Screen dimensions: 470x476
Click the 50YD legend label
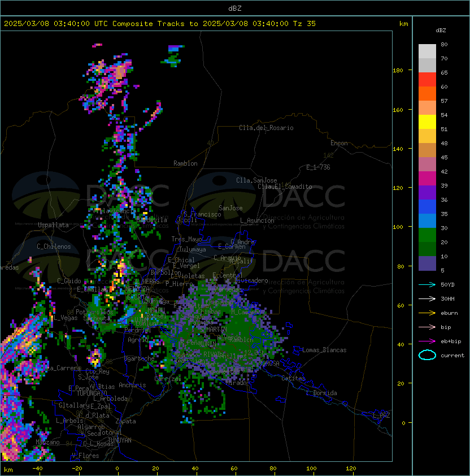pyautogui.click(x=447, y=285)
